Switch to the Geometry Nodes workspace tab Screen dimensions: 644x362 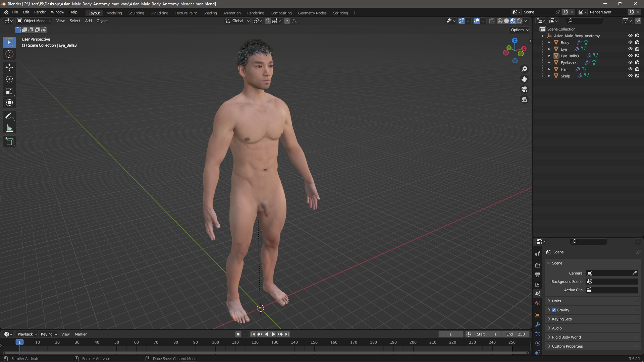(x=312, y=13)
